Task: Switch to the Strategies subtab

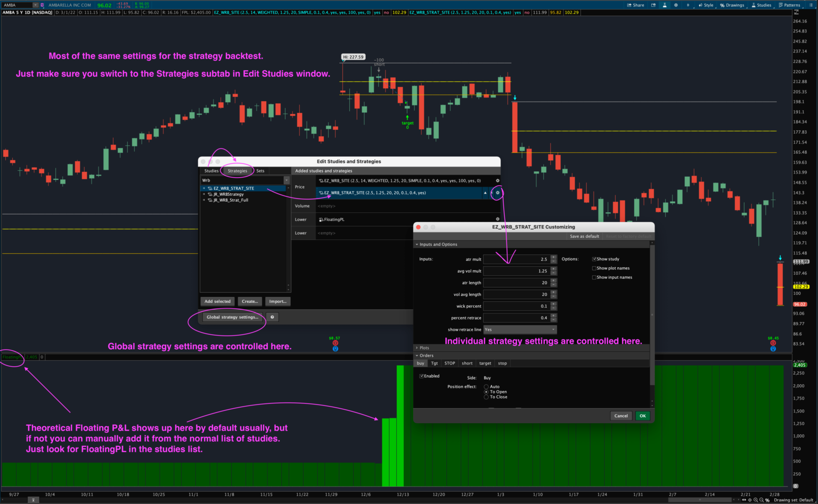Action: coord(237,171)
